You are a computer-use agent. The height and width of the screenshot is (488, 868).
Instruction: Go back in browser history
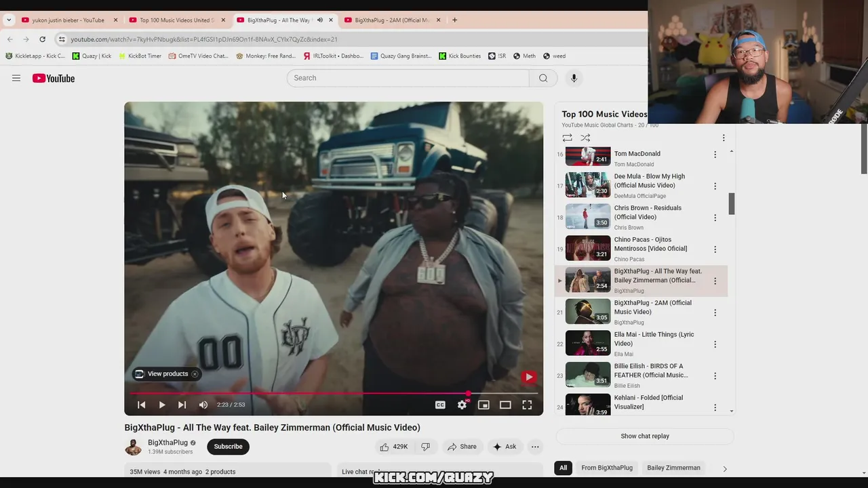point(10,39)
